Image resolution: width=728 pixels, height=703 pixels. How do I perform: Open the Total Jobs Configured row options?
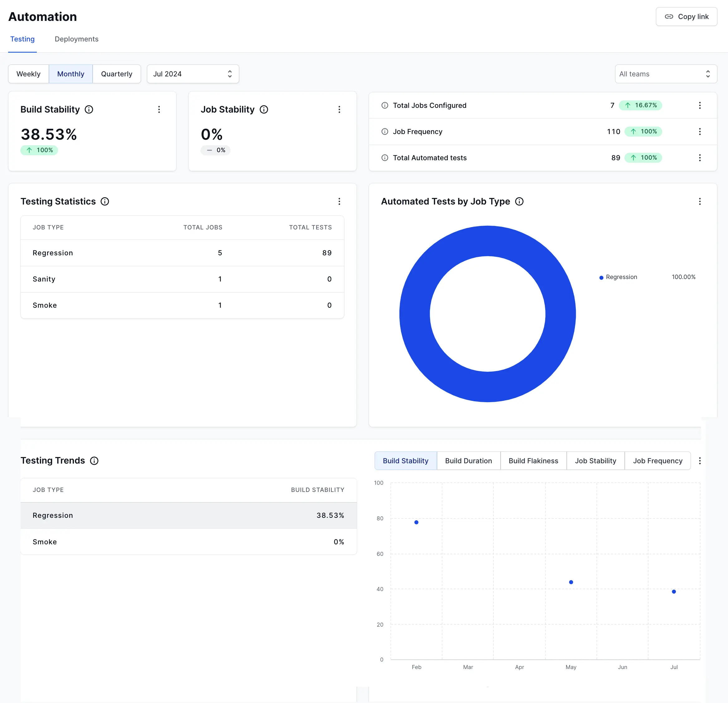[x=700, y=105]
